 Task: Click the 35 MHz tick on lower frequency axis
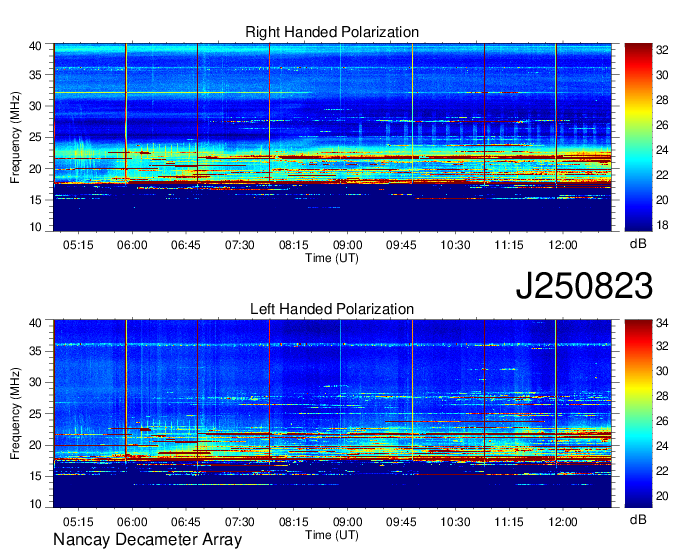click(35, 351)
